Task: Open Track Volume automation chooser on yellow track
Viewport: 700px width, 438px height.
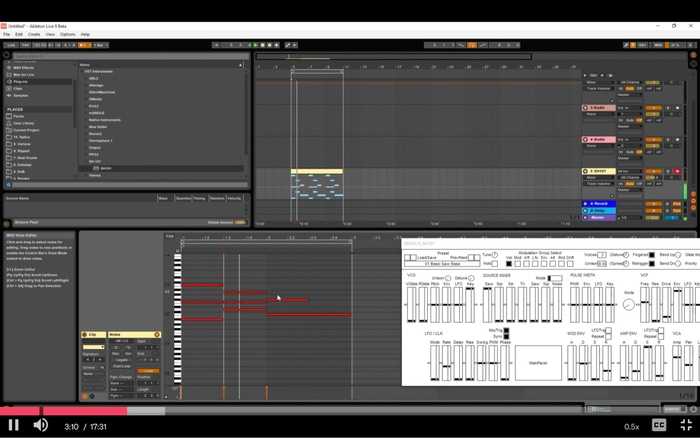Action: [599, 184]
